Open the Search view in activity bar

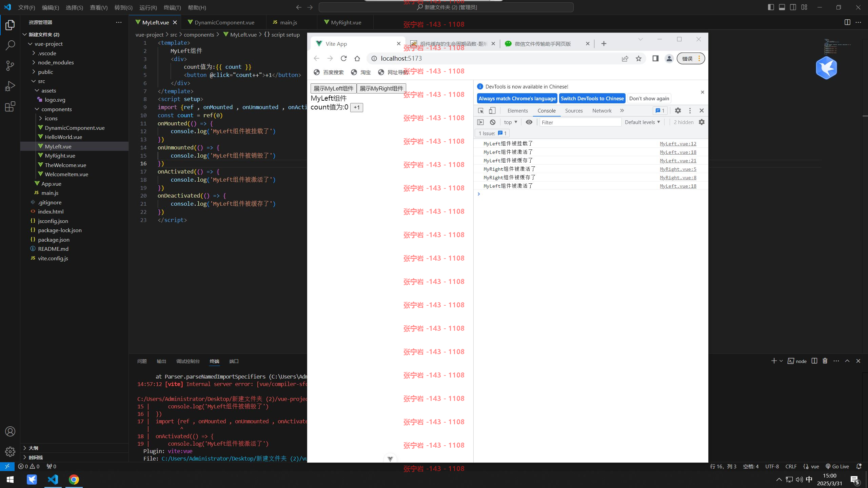(10, 45)
